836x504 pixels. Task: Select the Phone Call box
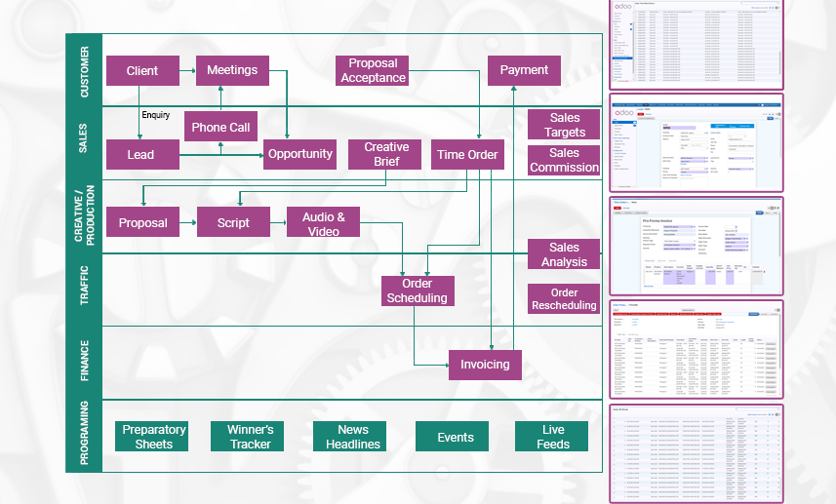point(220,127)
